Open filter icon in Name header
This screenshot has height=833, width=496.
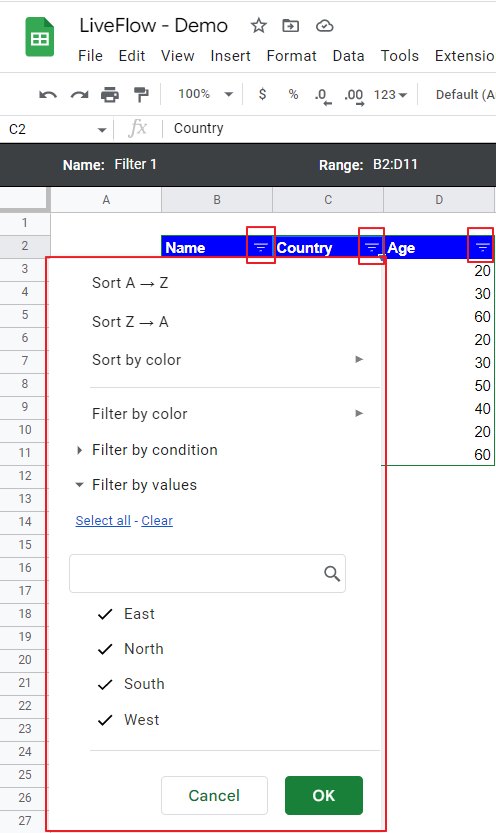pos(261,247)
